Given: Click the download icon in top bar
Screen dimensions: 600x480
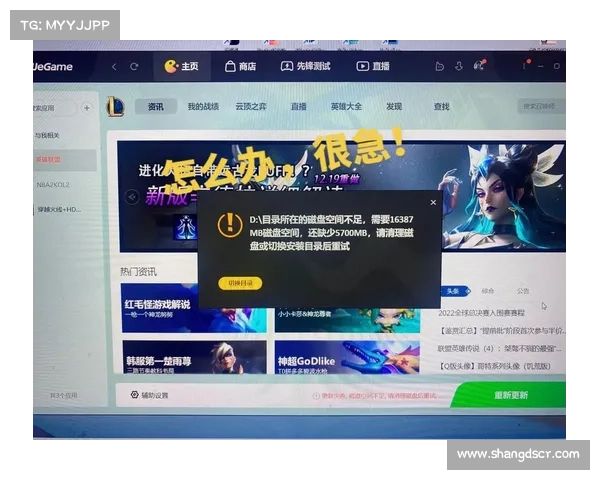Looking at the screenshot, I should 459,66.
